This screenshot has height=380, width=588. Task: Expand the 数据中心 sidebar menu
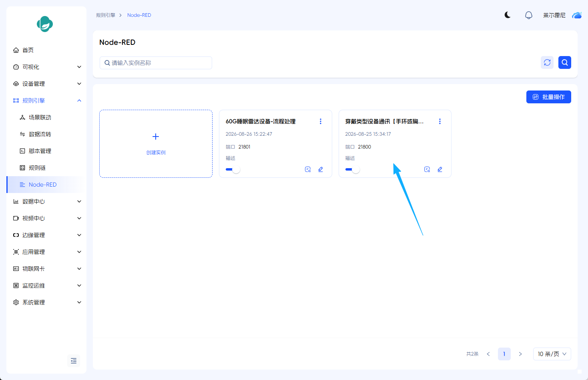(46, 201)
